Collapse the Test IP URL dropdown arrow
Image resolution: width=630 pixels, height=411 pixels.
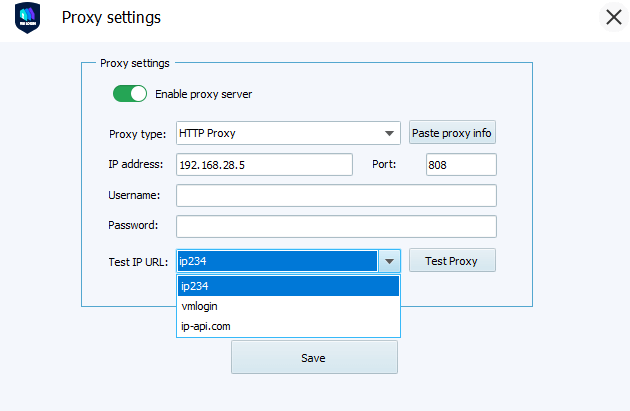390,261
